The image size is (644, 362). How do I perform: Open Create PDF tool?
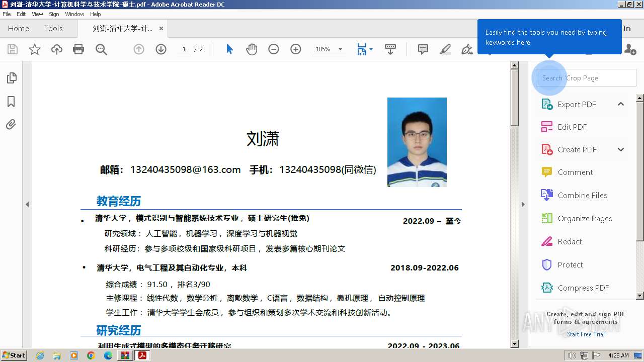[x=569, y=149]
